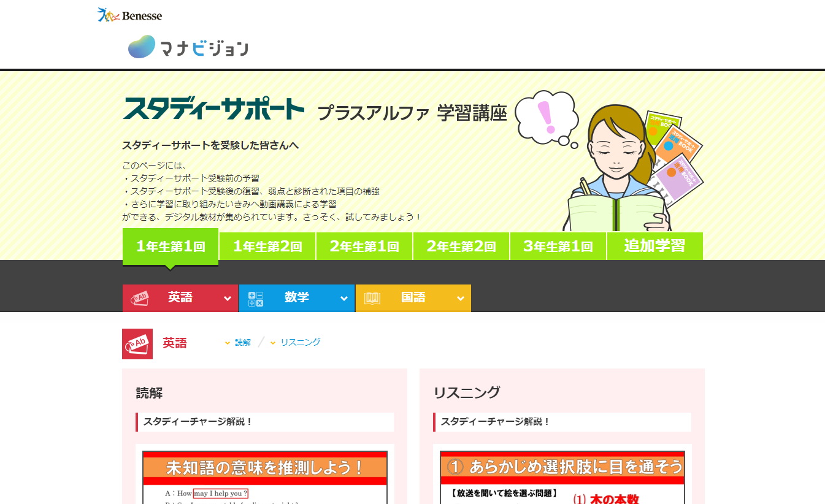Click the English flashcard icon in subject bar

140,299
